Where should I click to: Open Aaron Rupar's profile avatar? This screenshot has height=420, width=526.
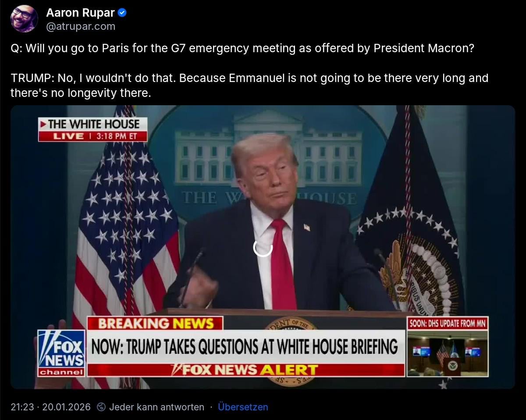point(24,19)
